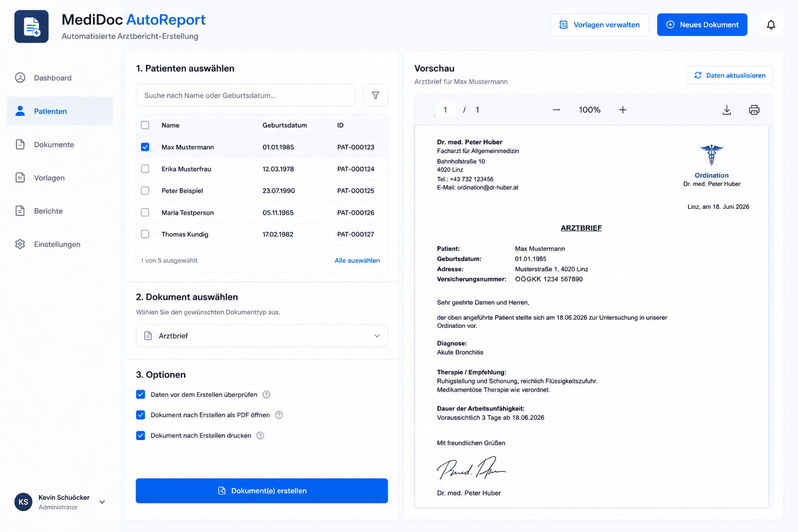Click the KS user avatar
Screen dimensions: 798x532
[x=23, y=502]
